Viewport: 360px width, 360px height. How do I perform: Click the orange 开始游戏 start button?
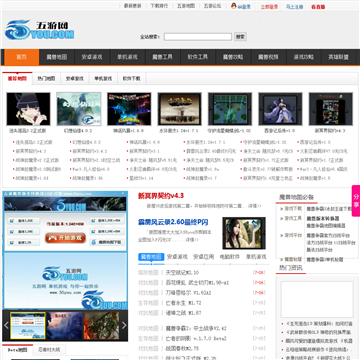[65, 238]
